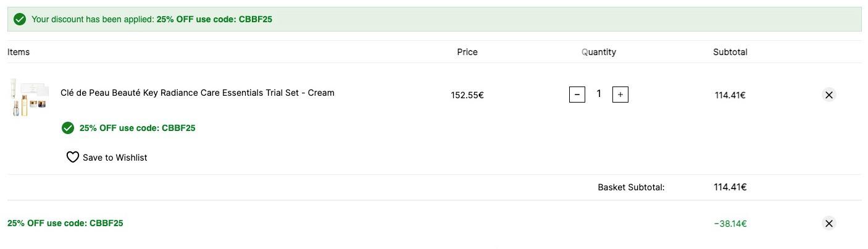The width and height of the screenshot is (868, 249).
Task: Click the Quantity column header
Action: point(599,52)
